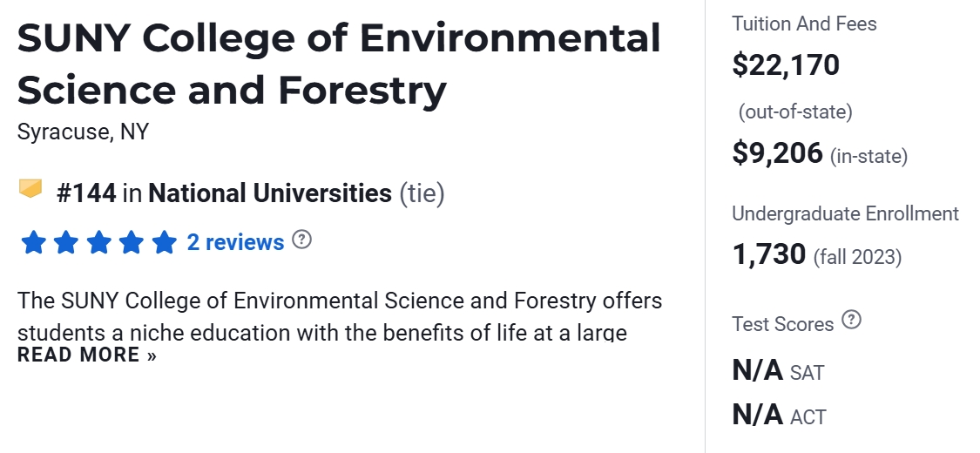The image size is (980, 453).
Task: Click the fourth blue rating star
Action: click(x=132, y=242)
